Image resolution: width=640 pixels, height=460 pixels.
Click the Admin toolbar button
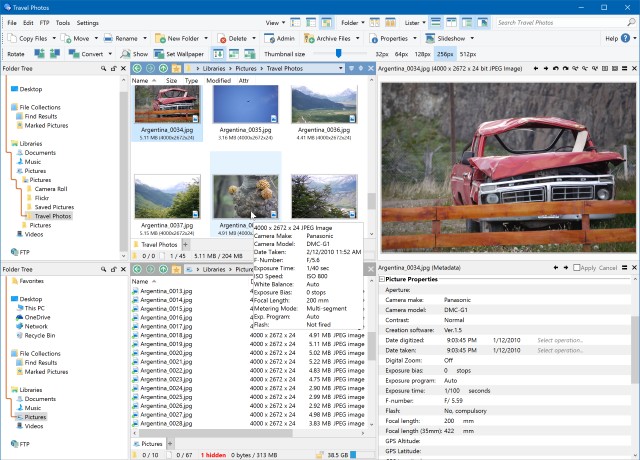pyautogui.click(x=280, y=38)
